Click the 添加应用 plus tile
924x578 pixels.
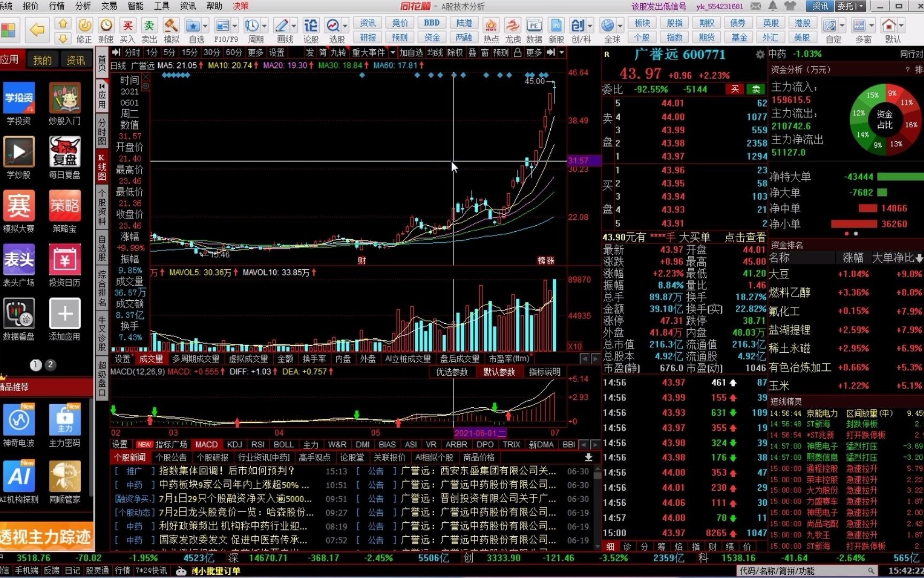(x=65, y=320)
